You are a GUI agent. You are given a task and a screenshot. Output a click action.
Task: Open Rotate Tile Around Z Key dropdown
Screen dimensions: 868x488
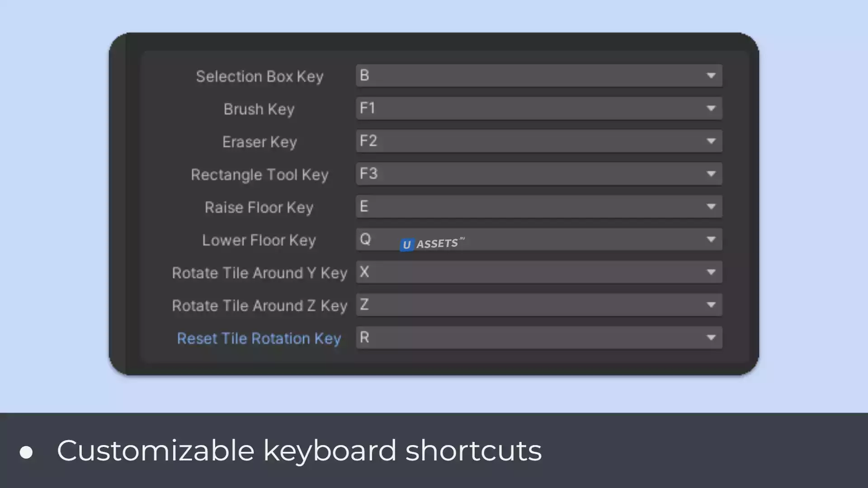[538, 305]
